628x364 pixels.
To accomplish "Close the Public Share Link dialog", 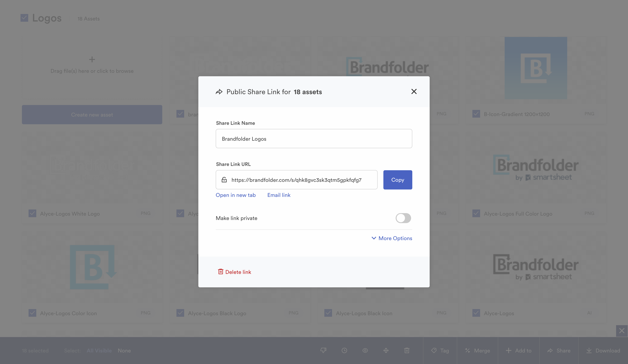I will tap(414, 92).
